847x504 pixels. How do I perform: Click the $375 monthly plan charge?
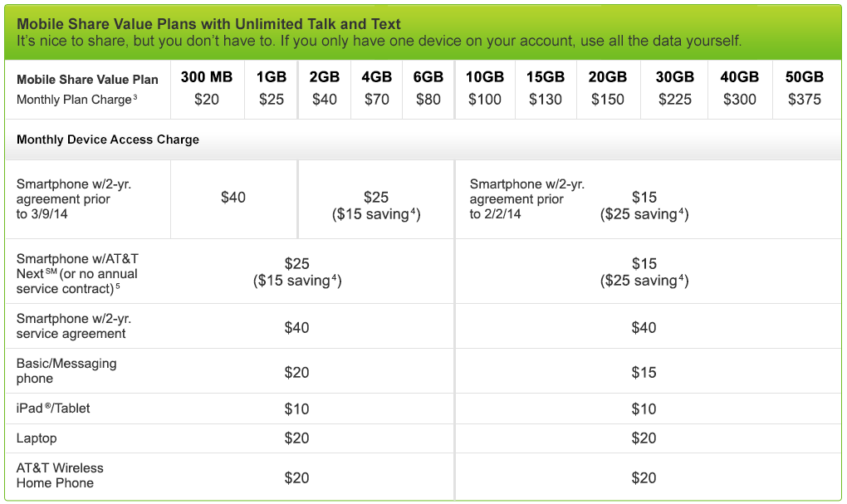tap(804, 100)
